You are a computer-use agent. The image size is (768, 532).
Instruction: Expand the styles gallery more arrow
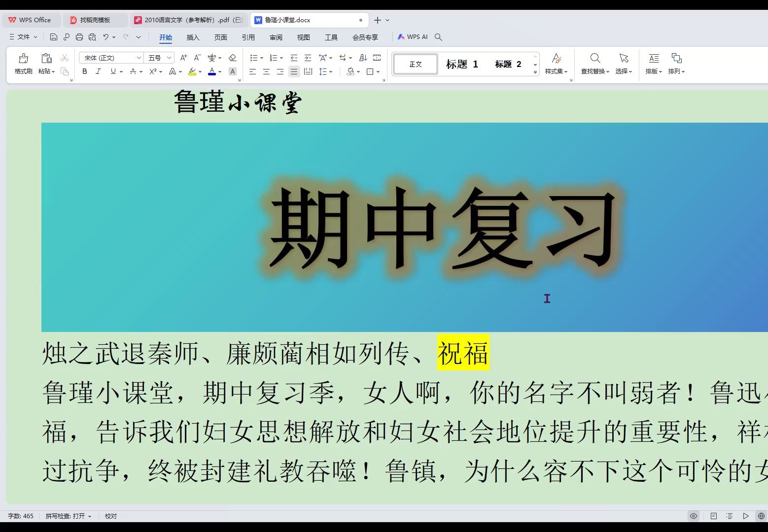(535, 72)
